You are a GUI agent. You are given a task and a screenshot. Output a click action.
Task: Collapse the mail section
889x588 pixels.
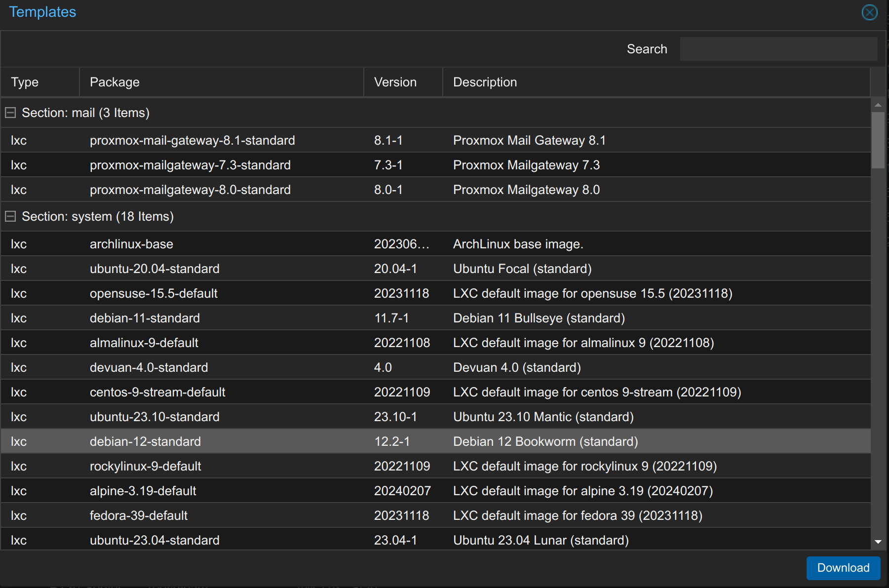[x=10, y=113]
